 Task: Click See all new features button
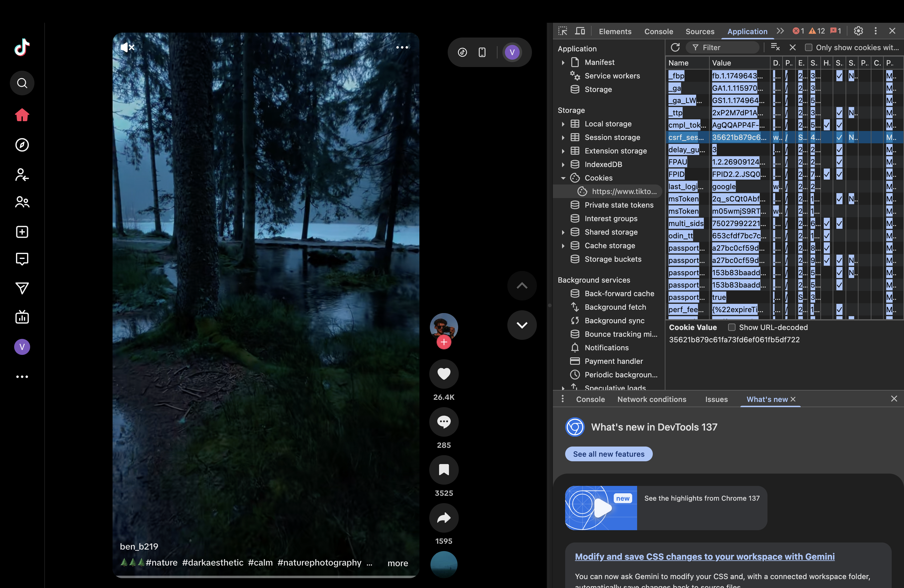(609, 454)
